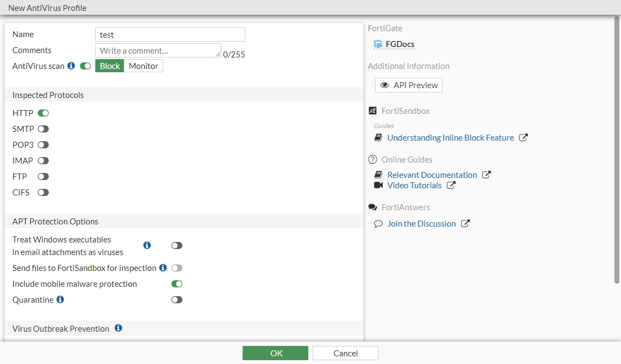621x364 pixels.
Task: Click the external-link icon next to Relevant Documentation
Action: click(x=486, y=175)
